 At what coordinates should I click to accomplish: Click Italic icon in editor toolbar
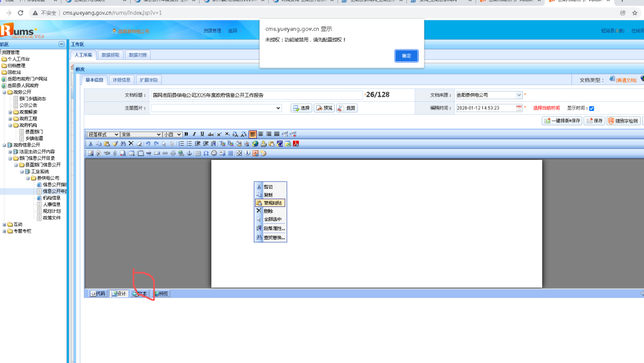click(194, 134)
